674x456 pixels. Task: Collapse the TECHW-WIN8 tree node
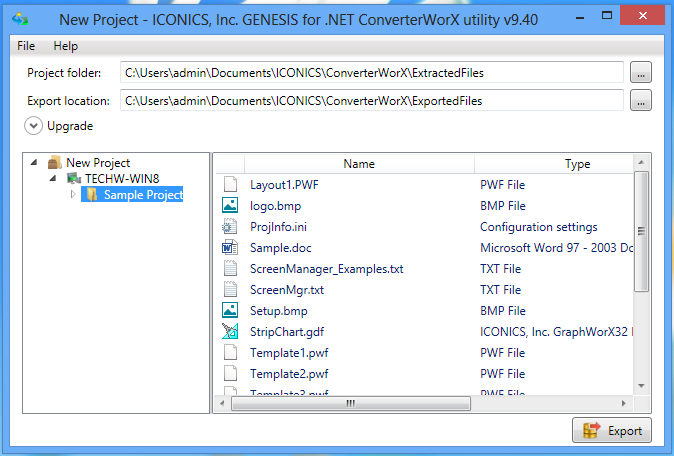click(x=53, y=179)
